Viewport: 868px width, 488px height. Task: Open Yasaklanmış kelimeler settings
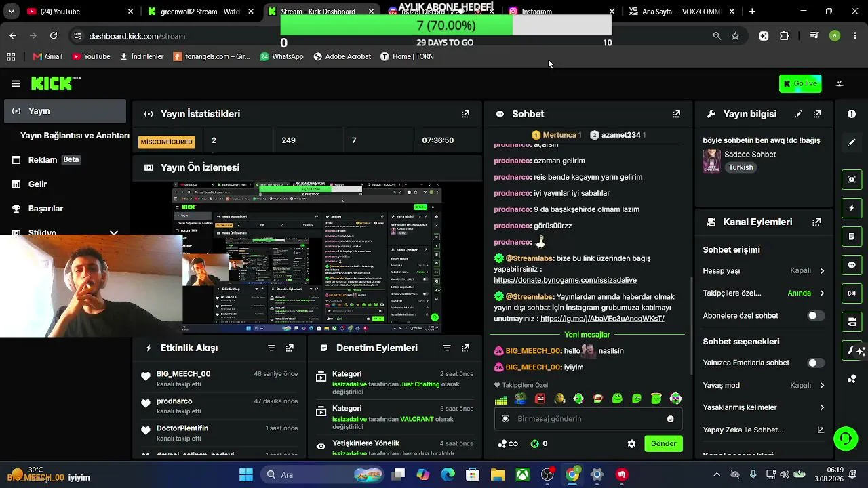click(x=764, y=407)
